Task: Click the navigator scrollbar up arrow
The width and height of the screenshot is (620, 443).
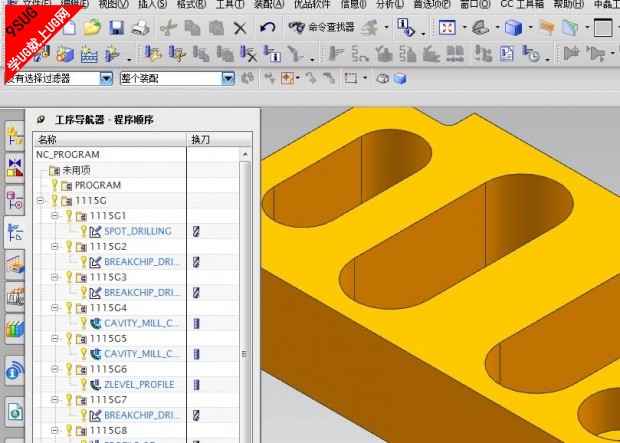Action: 245,154
